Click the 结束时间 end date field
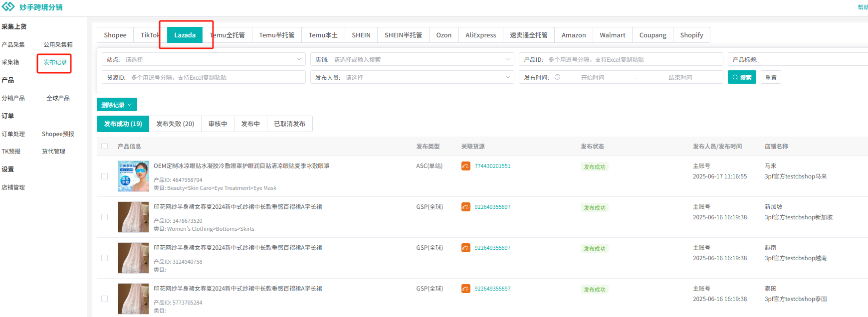 coord(680,77)
